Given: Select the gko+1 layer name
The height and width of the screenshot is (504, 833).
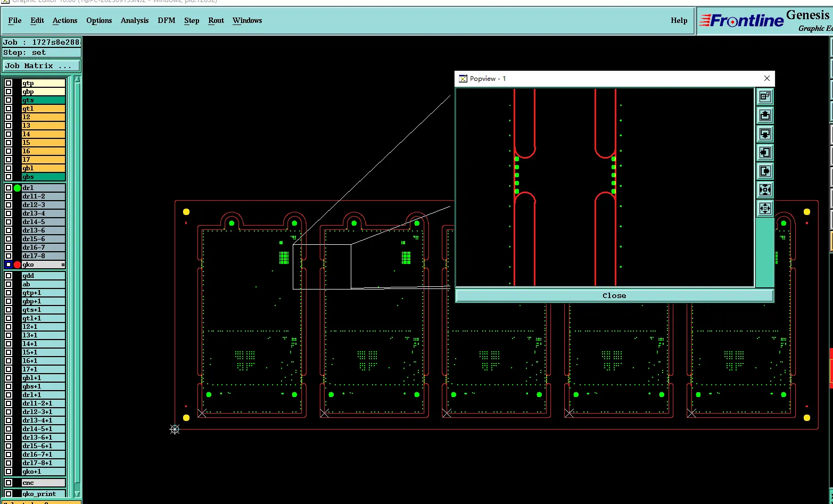Looking at the screenshot, I should tap(43, 472).
